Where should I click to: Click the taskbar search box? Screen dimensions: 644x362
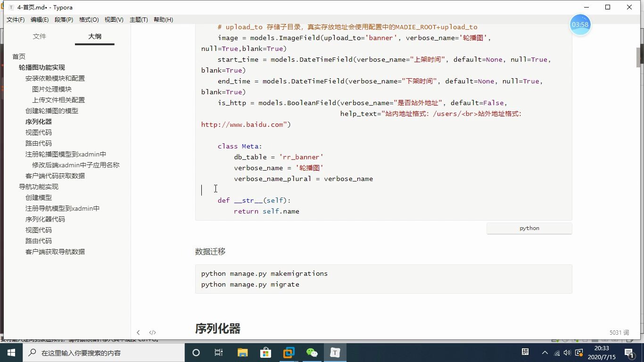(103, 353)
